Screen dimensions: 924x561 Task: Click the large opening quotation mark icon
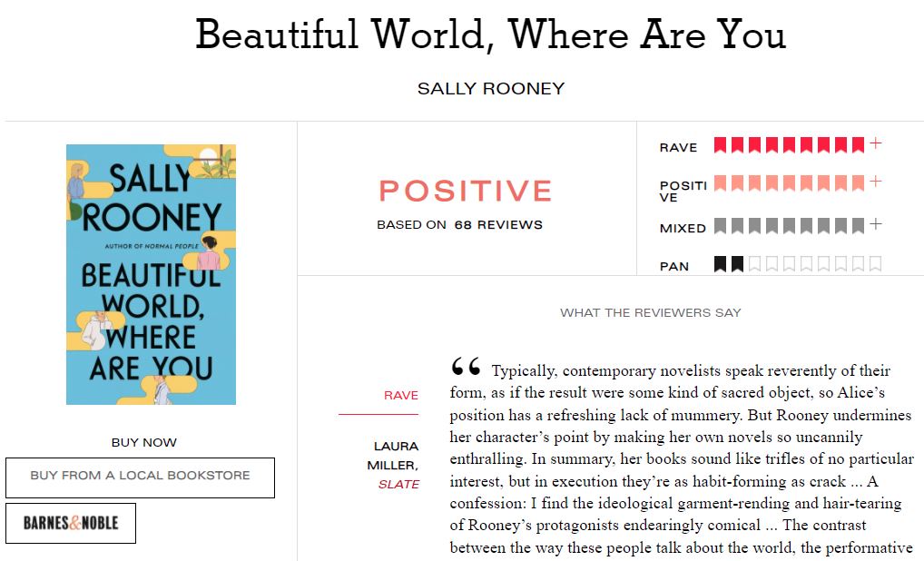(x=466, y=367)
